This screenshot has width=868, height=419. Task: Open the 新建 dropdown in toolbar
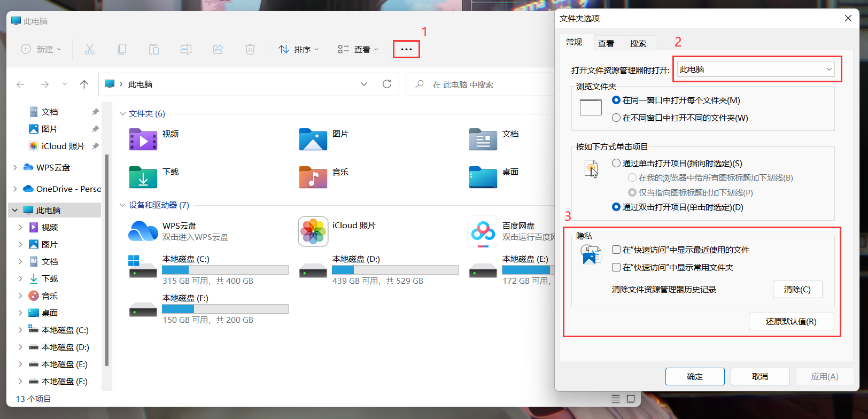coord(41,49)
